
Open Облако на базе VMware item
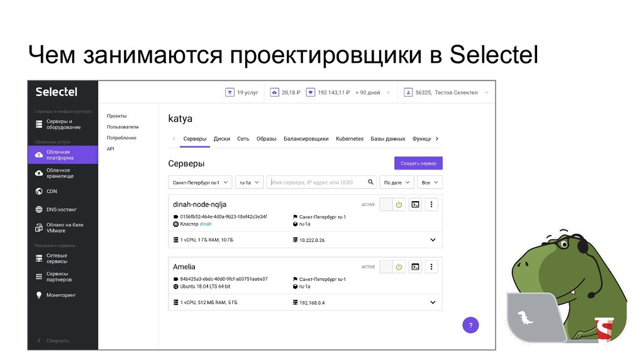point(63,228)
